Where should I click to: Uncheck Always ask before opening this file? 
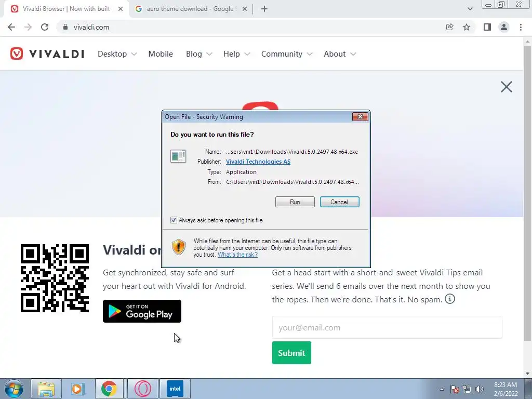coord(174,220)
